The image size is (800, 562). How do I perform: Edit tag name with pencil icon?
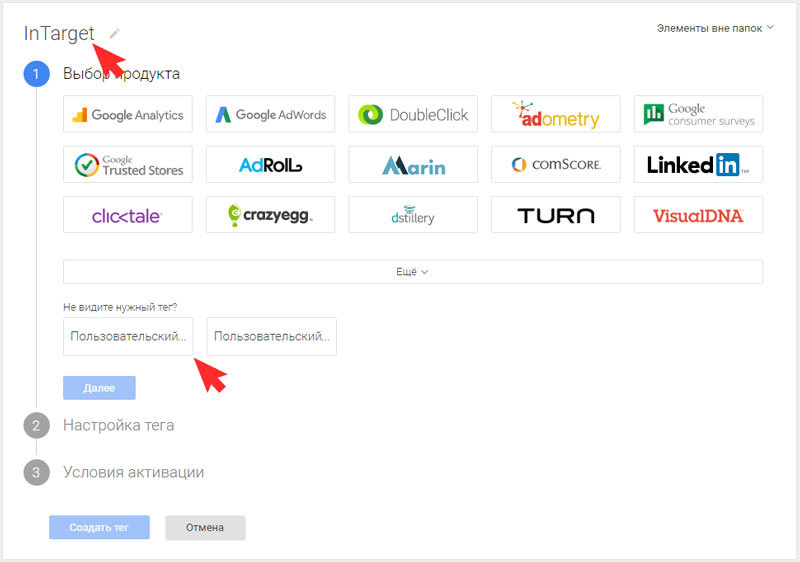tap(114, 34)
